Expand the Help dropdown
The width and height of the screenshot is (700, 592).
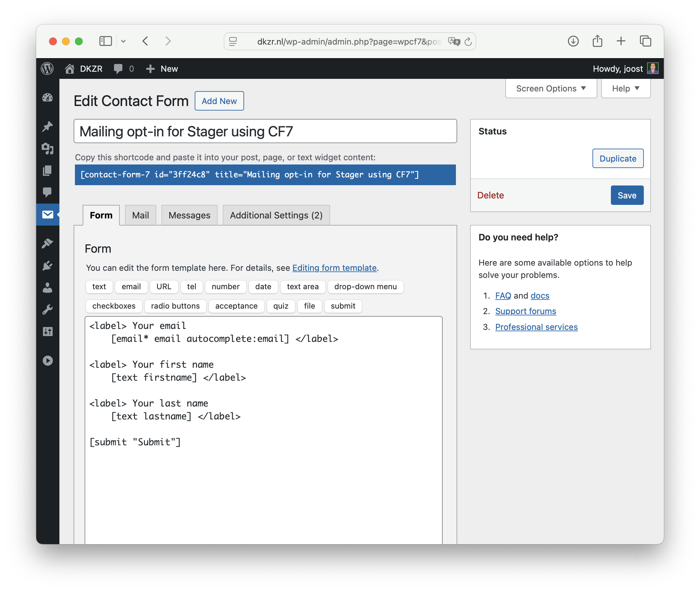point(625,88)
